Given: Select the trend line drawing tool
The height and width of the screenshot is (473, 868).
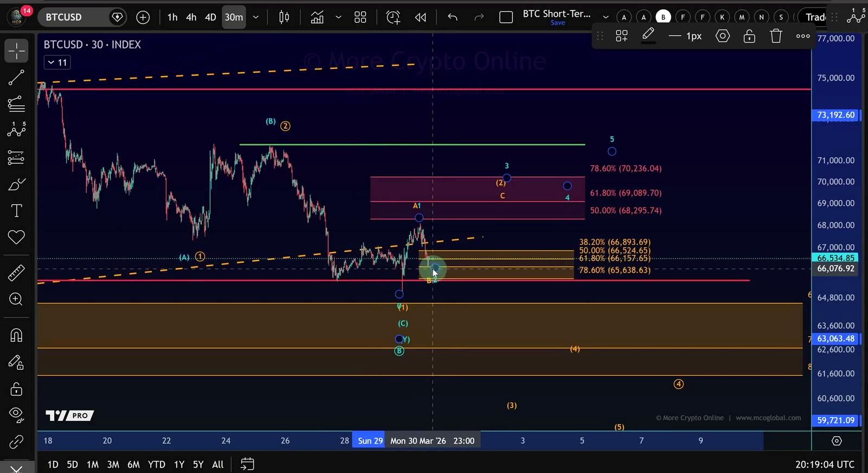Looking at the screenshot, I should pyautogui.click(x=16, y=78).
